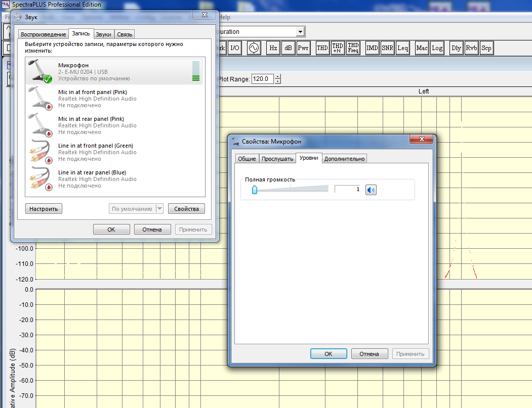Switch to the Звуки tab
Screen dimensions: 532x408
click(x=103, y=34)
